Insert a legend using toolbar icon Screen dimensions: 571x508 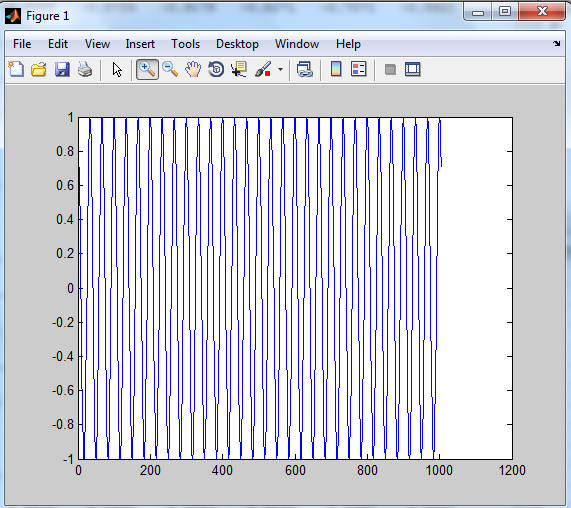click(358, 69)
